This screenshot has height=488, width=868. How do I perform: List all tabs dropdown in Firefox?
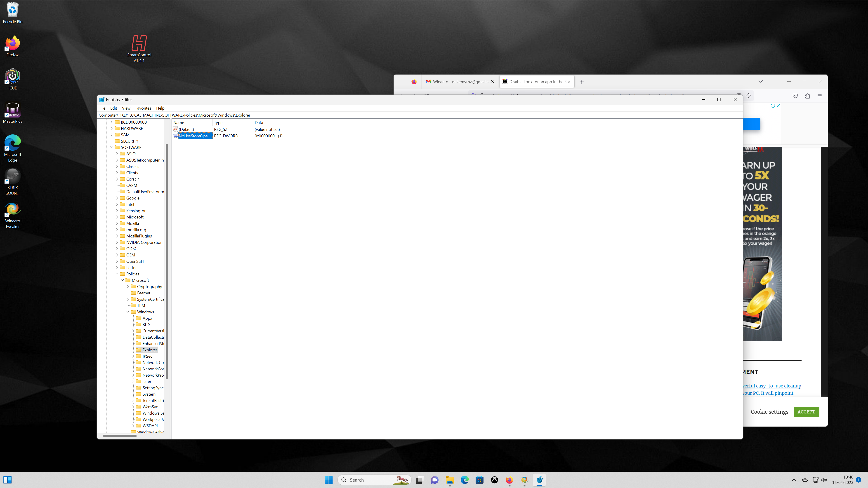pyautogui.click(x=760, y=82)
